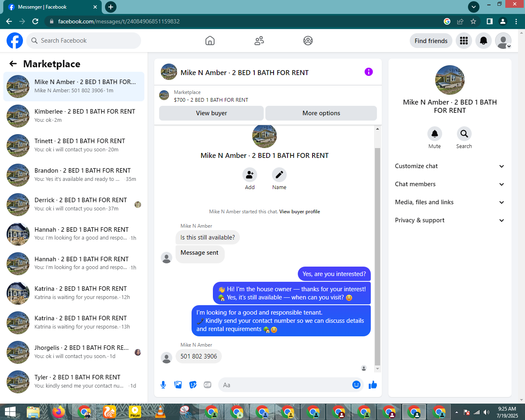Expand Customize chat section
The width and height of the screenshot is (525, 420).
pyautogui.click(x=450, y=166)
